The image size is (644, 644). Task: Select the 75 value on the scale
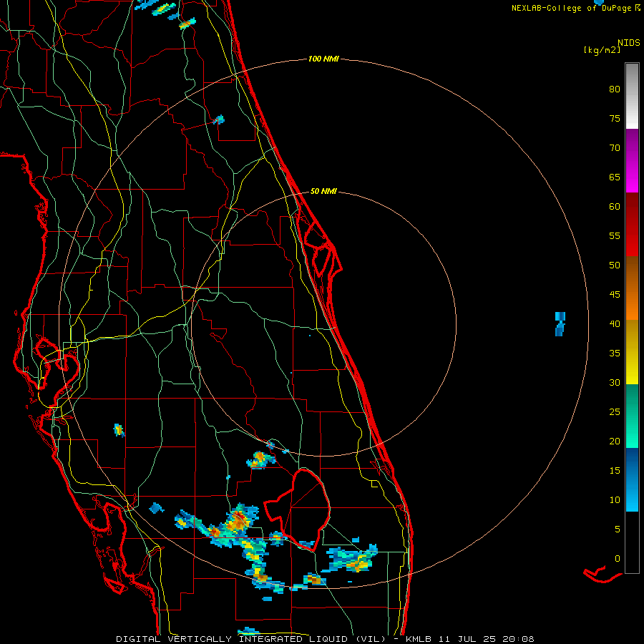pyautogui.click(x=615, y=118)
